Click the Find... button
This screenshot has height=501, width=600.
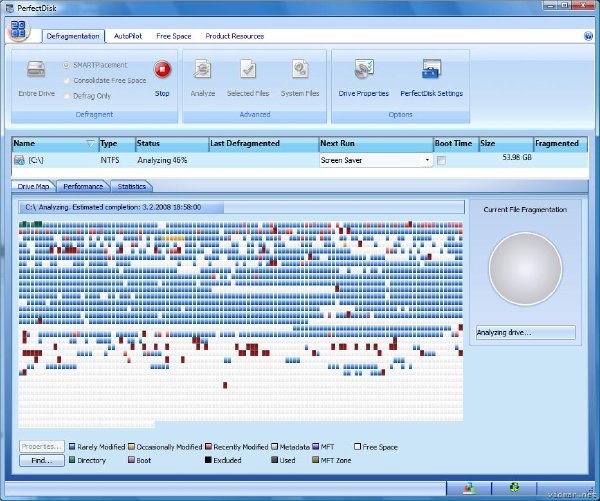[x=42, y=460]
